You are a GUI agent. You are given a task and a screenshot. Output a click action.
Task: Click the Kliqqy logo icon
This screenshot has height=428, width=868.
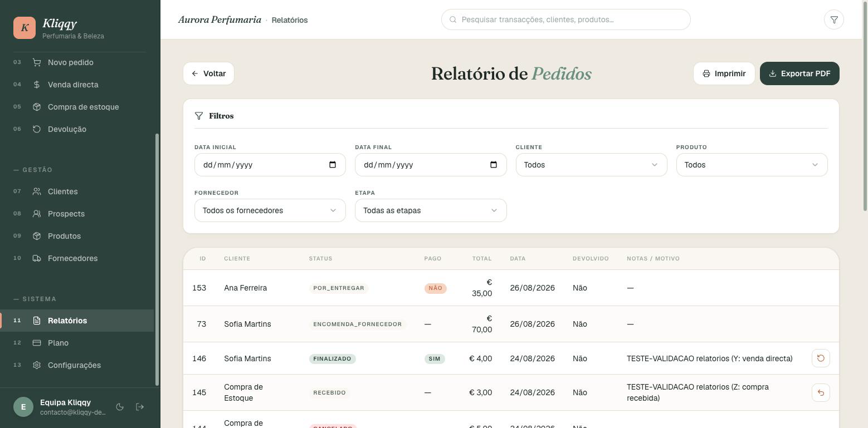[25, 28]
